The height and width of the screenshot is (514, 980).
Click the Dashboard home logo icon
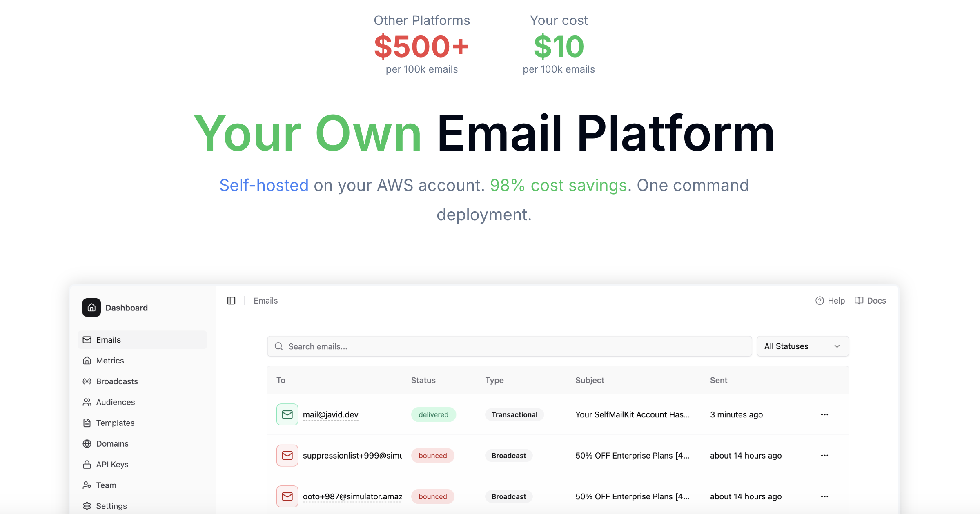click(x=91, y=308)
